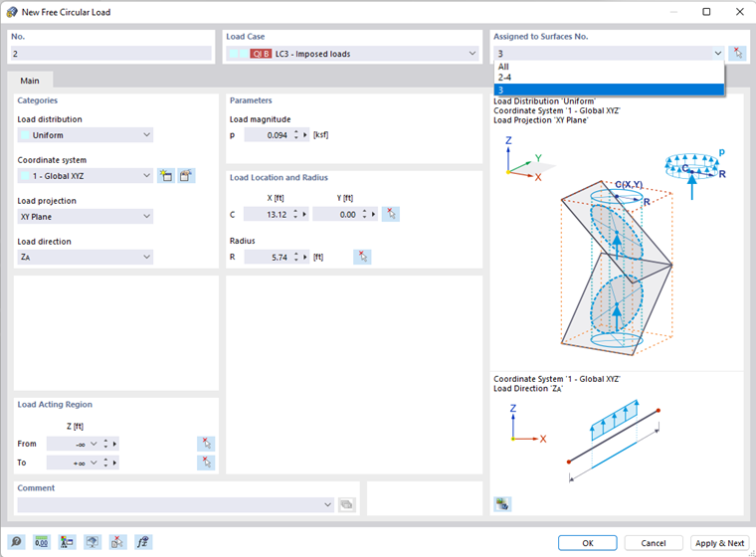The height and width of the screenshot is (557, 756).
Task: Click the Y coordinate stepper arrows
Action: 364,214
